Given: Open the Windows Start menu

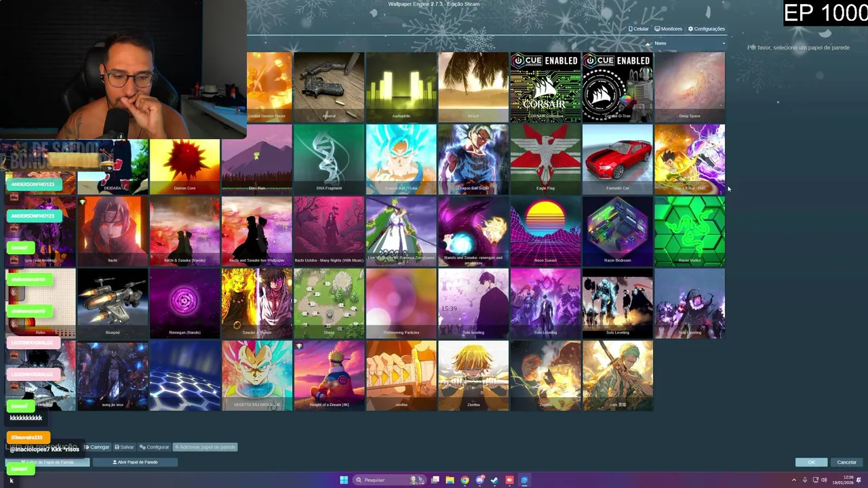Looking at the screenshot, I should [344, 480].
